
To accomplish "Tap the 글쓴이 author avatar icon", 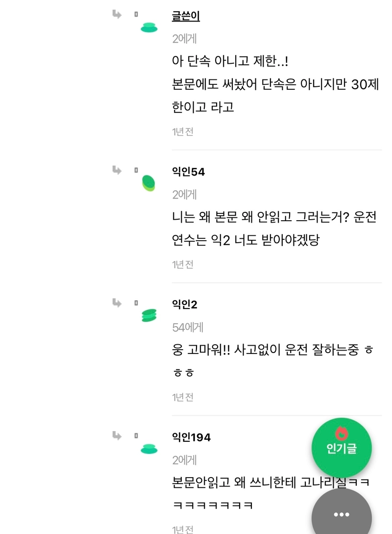I will click(x=149, y=27).
